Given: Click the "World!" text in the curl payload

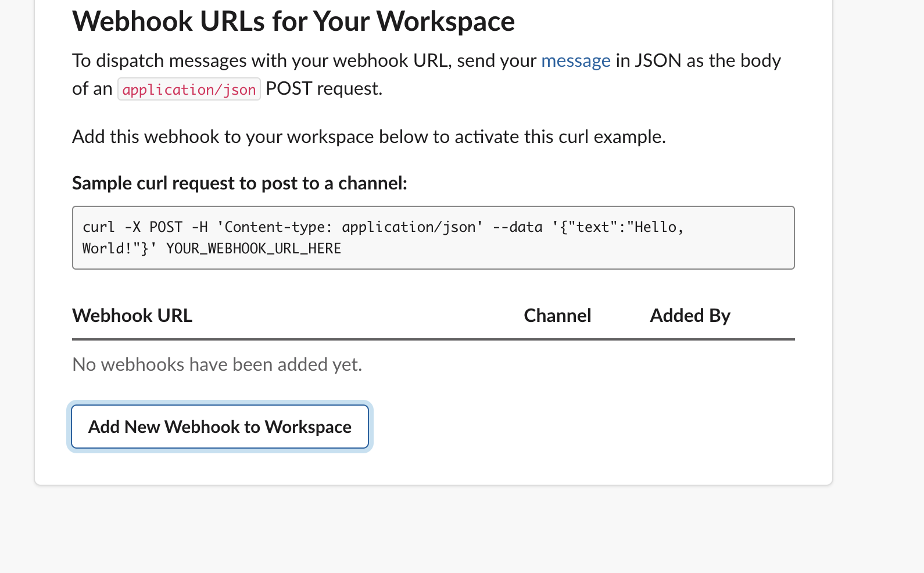Looking at the screenshot, I should click(107, 249).
